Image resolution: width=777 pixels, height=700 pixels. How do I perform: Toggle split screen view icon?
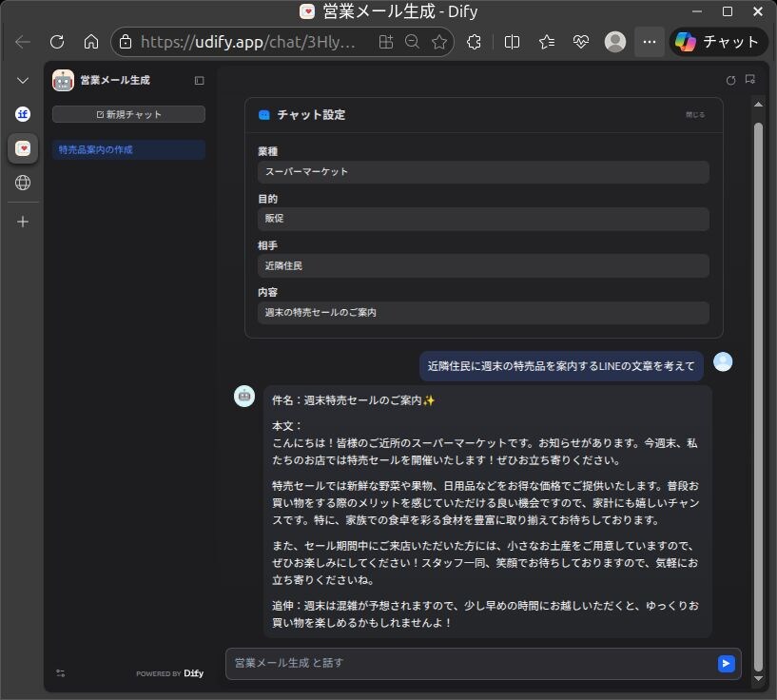pos(512,42)
